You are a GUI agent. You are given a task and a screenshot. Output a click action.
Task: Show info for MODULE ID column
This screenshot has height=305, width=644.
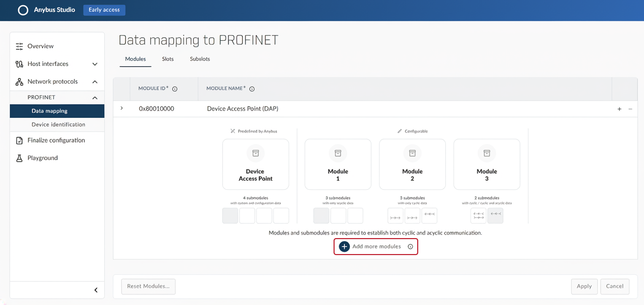(x=175, y=89)
